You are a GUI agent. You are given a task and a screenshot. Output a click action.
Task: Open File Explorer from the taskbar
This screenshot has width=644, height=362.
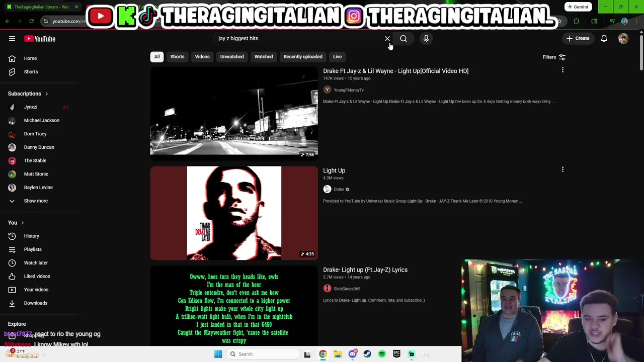tap(338, 354)
